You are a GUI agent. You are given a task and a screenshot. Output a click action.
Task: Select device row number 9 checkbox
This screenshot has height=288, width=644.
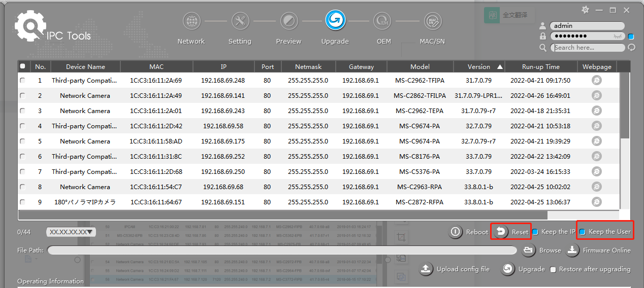click(x=22, y=202)
